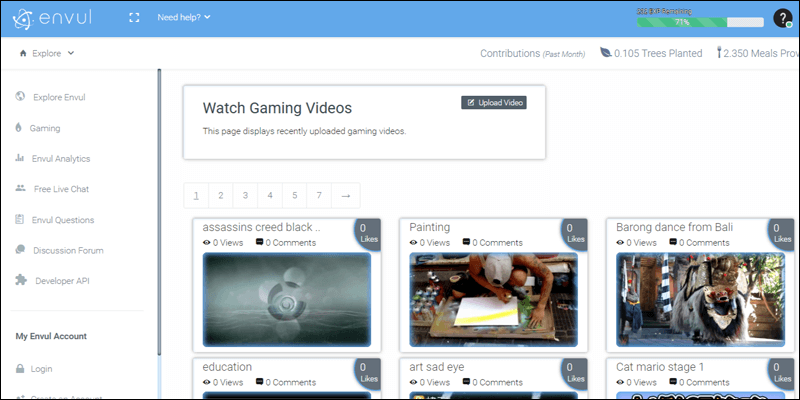Screen dimensions: 800x400
Task: Click the comments icon on Barong dance card
Action: (673, 242)
